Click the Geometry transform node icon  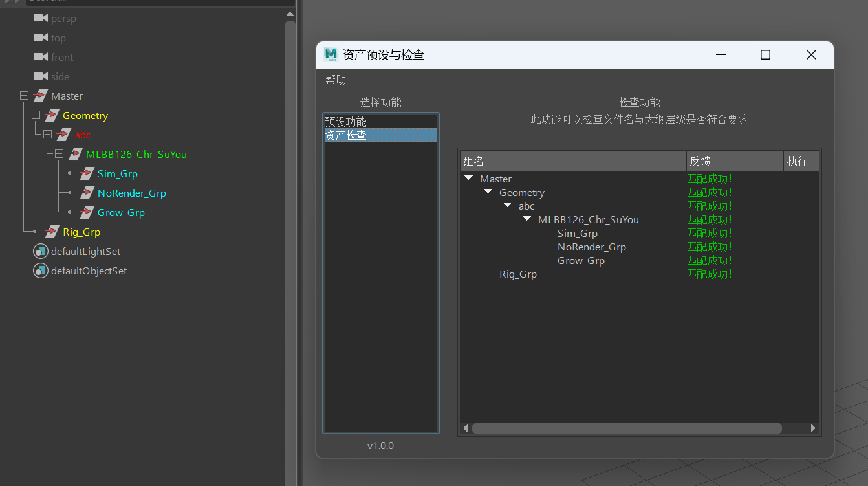[x=52, y=115]
